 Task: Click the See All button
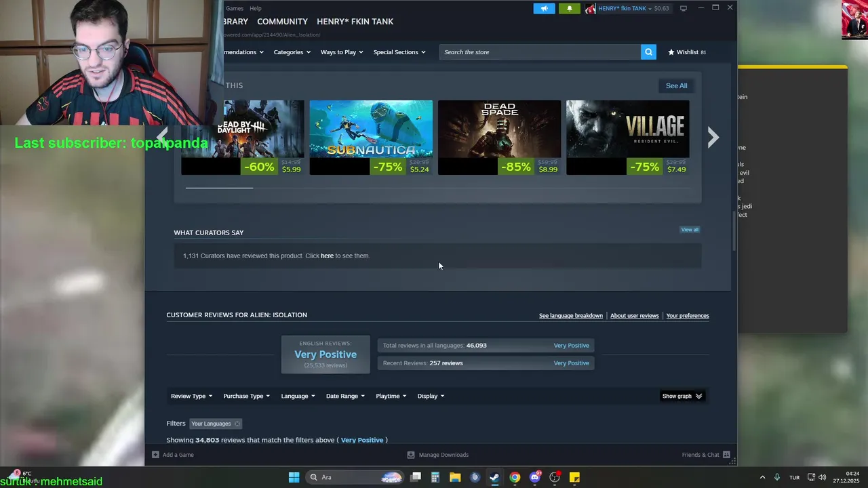tap(676, 85)
